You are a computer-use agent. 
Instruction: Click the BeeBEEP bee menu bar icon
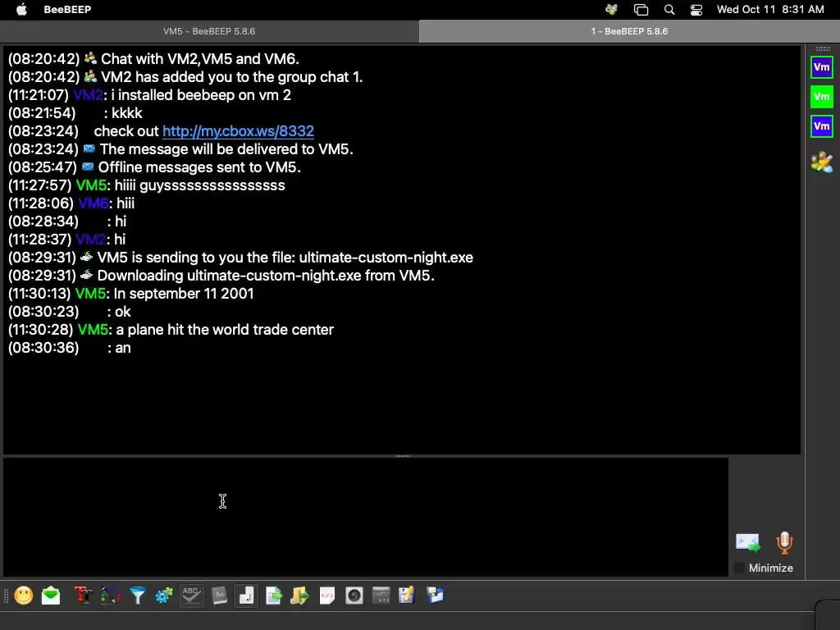pos(611,9)
